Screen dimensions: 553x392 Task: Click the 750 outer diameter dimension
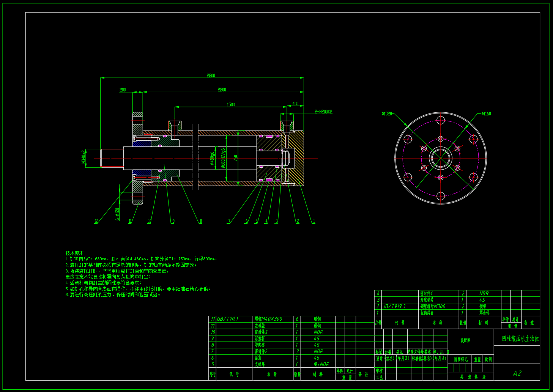pyautogui.click(x=235, y=157)
